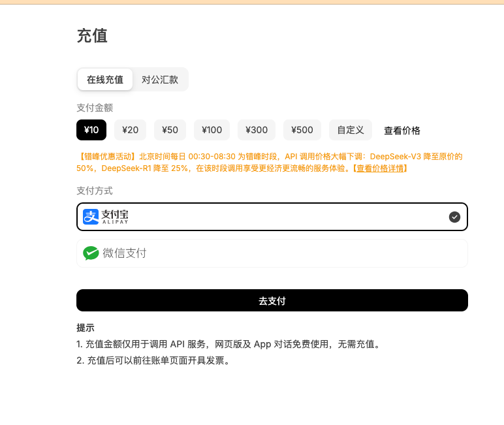Open the 查看价格详情 link in promo text
Screen dimensions: 504x425
pyautogui.click(x=380, y=168)
